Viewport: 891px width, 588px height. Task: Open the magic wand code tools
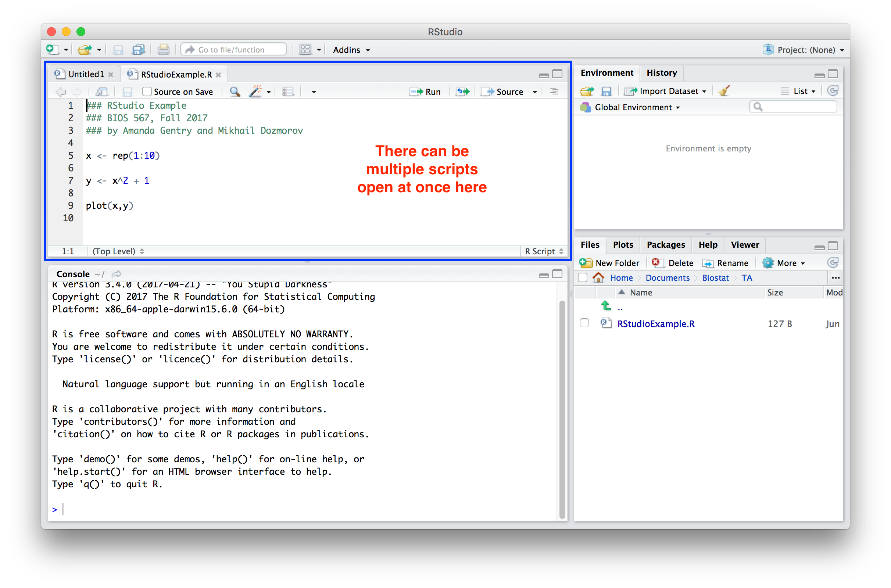pyautogui.click(x=256, y=92)
